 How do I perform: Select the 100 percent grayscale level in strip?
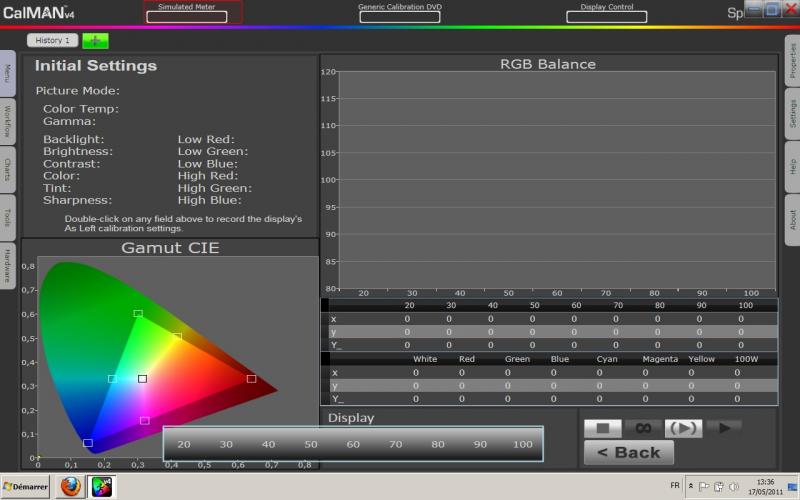coord(523,444)
